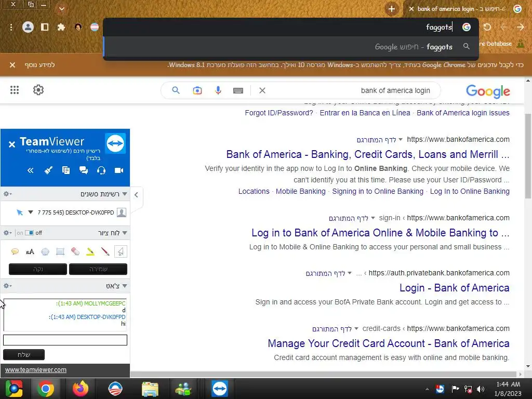Click the trans flag extension icon
The width and height of the screenshot is (532, 399).
95,27
